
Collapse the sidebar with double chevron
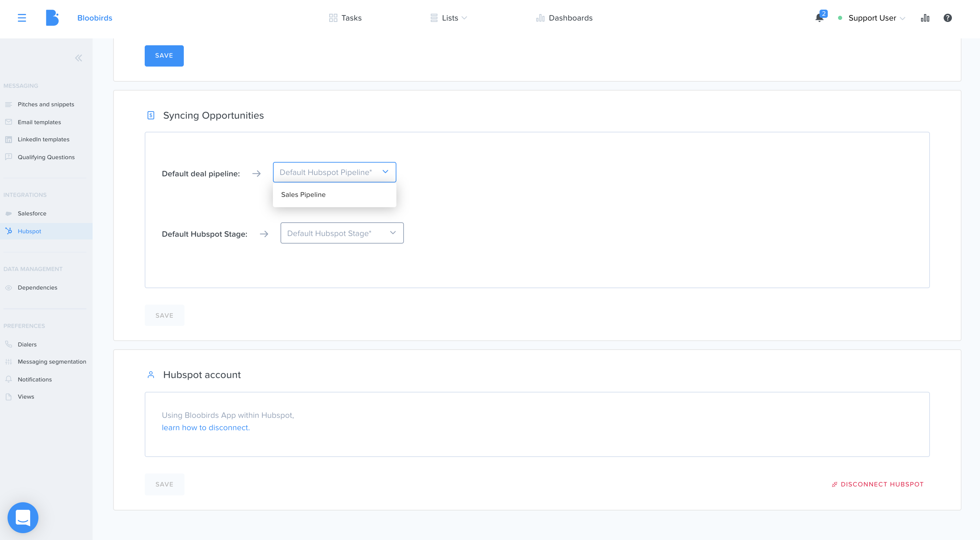point(79,58)
